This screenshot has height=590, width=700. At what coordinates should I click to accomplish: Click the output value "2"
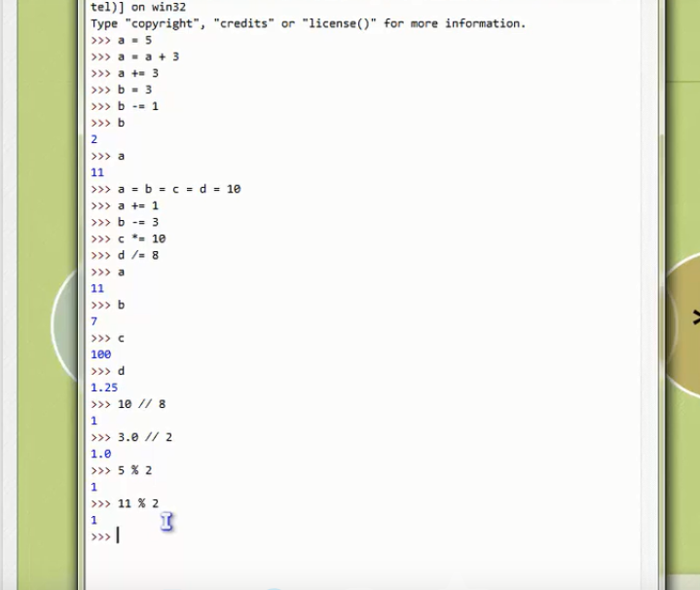(x=94, y=139)
